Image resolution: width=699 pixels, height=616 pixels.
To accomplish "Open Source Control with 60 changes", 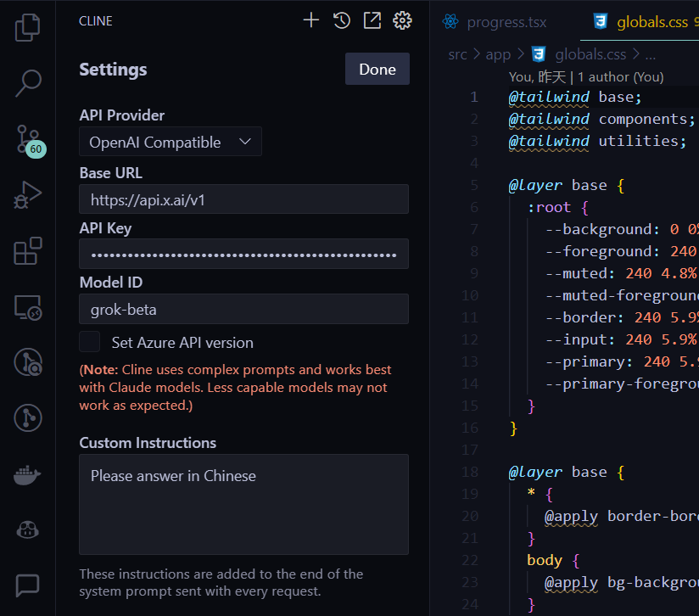I will tap(27, 139).
